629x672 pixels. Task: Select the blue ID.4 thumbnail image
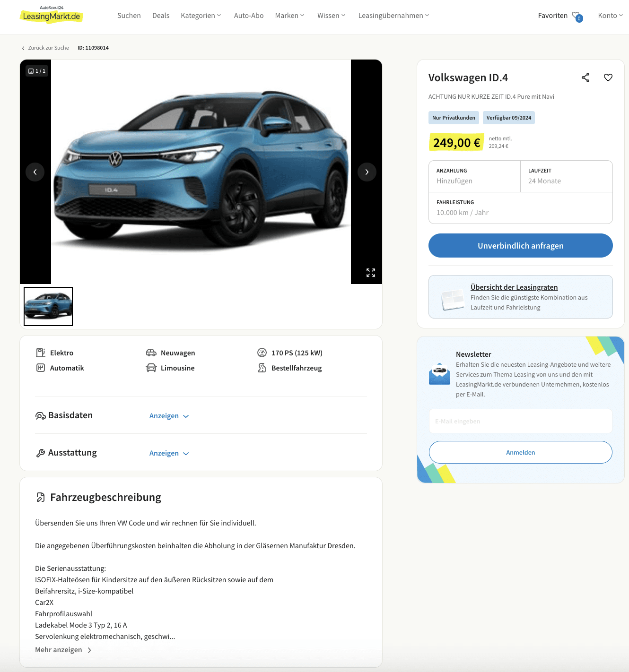point(48,306)
